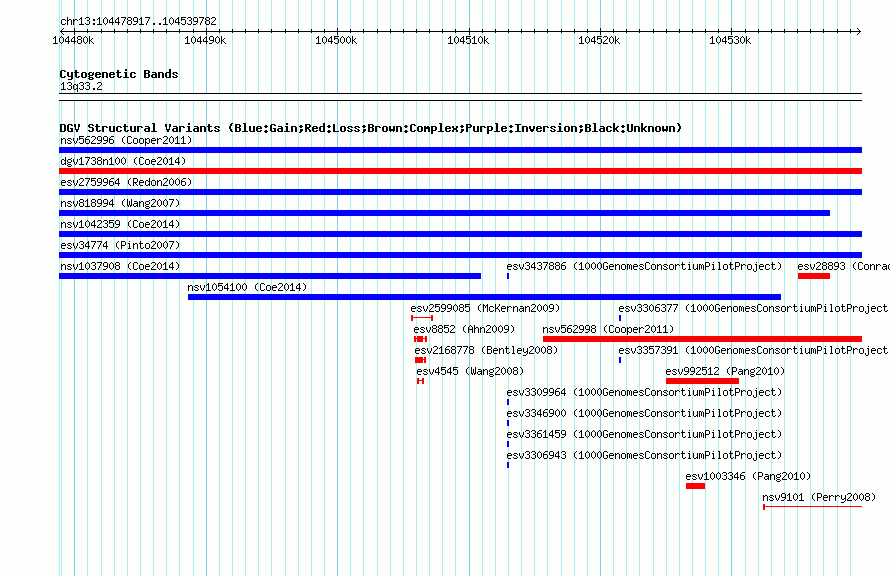This screenshot has height=576, width=890.
Task: Click the 104500k ruler tick label
Action: 336,40
